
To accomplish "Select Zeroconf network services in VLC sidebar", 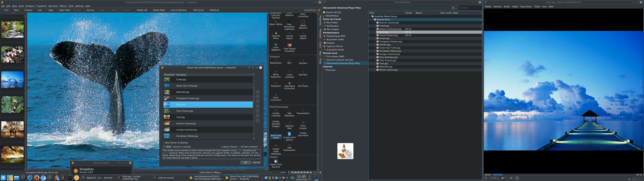I will pos(339,60).
